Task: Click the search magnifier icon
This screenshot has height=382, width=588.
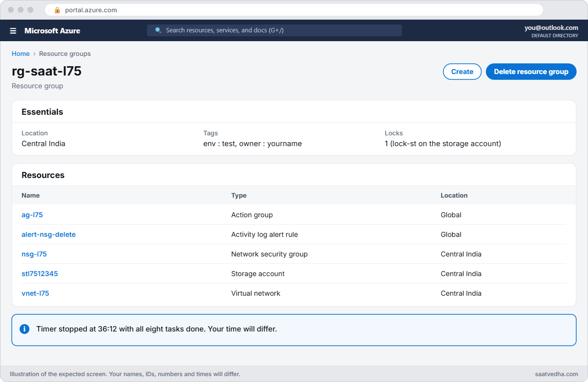Action: [x=158, y=30]
